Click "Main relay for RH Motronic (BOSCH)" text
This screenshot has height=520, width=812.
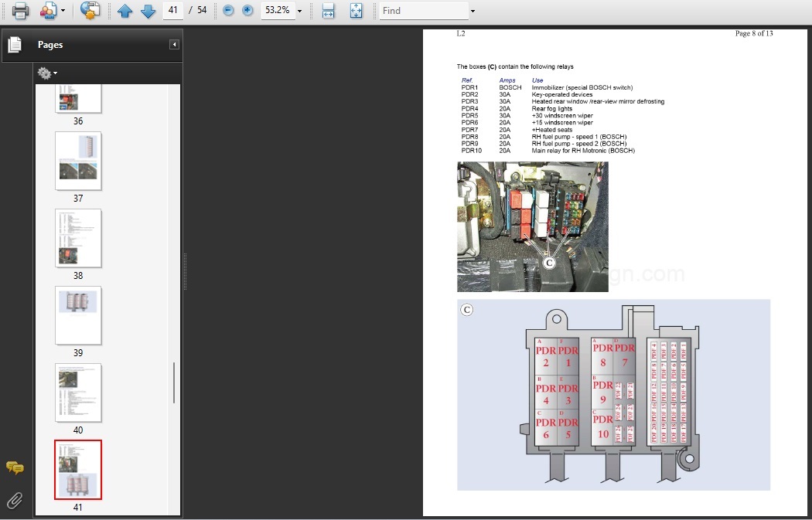[583, 151]
